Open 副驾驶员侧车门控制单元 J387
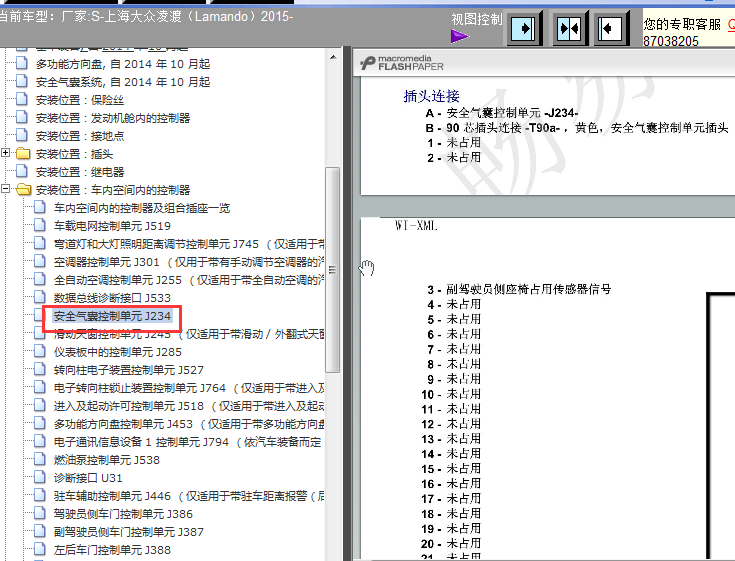 pos(129,532)
